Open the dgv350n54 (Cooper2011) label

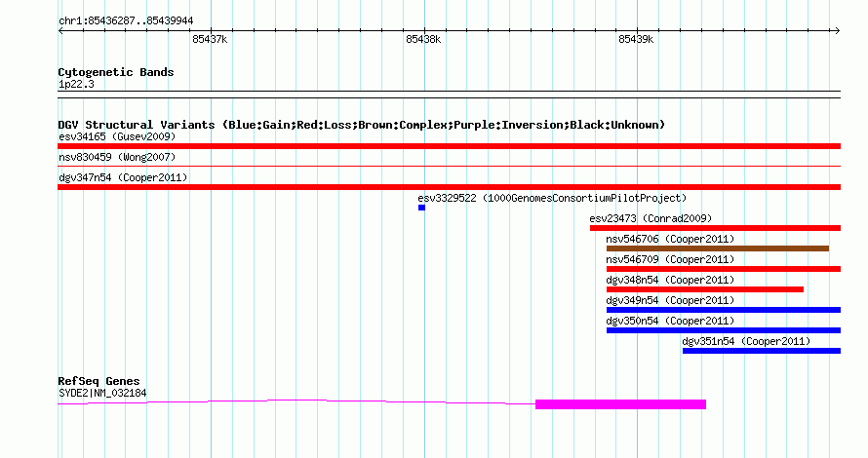(x=670, y=321)
